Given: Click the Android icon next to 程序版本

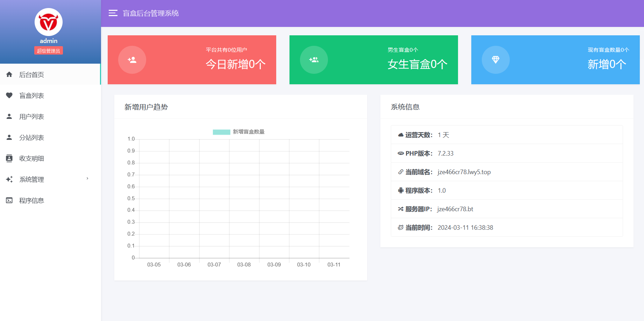Looking at the screenshot, I should 401,191.
